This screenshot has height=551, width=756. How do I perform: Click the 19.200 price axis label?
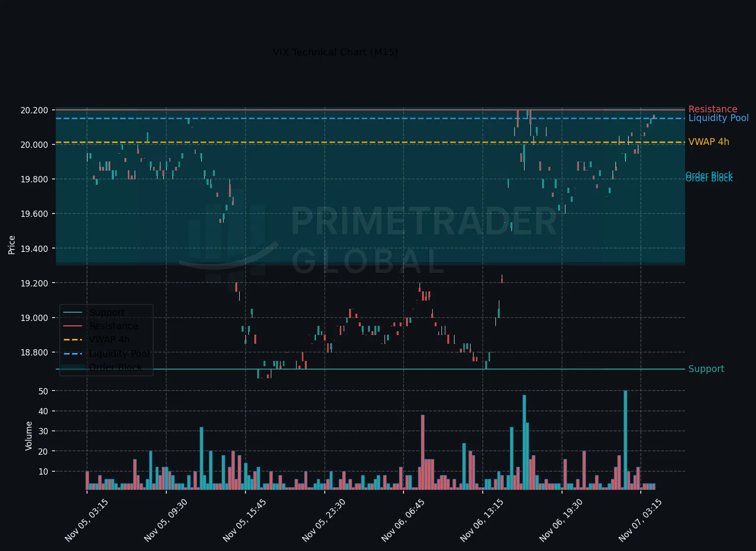[34, 283]
